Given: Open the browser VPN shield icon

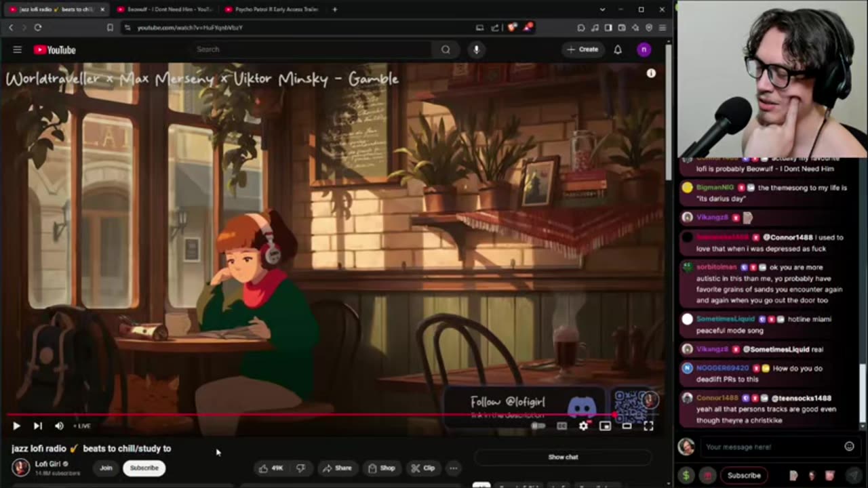Looking at the screenshot, I should click(x=649, y=28).
